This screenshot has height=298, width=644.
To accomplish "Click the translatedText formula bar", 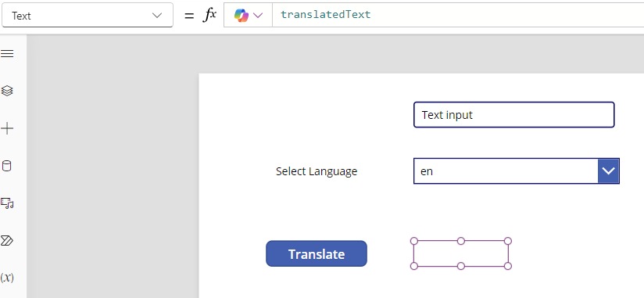I will [458, 15].
